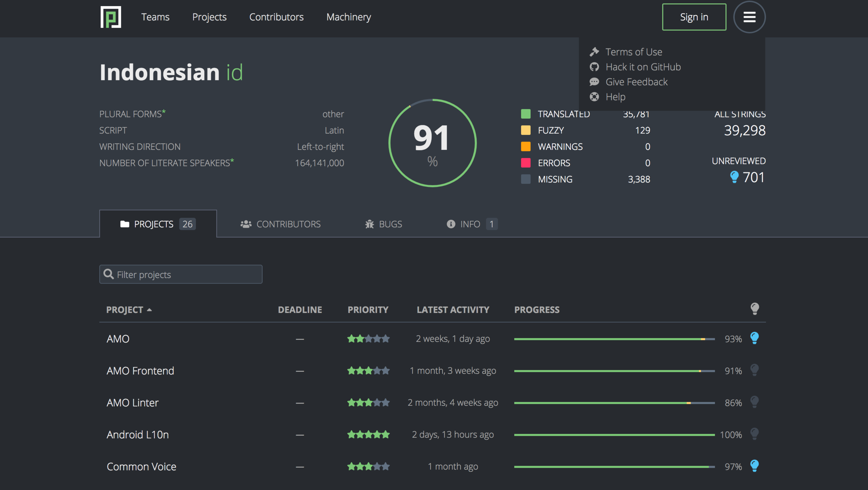868x490 pixels.
Task: Click the AMO Linter progress bar
Action: point(614,403)
